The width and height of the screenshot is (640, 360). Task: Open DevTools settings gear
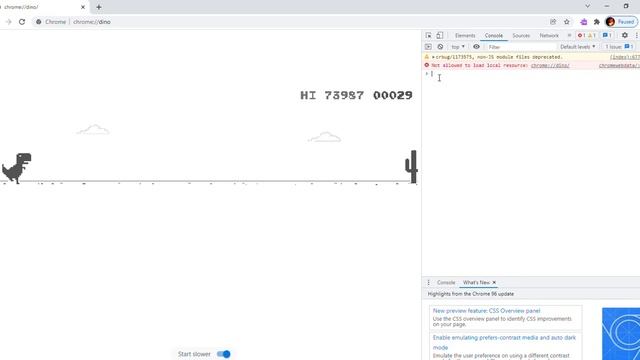[624, 36]
